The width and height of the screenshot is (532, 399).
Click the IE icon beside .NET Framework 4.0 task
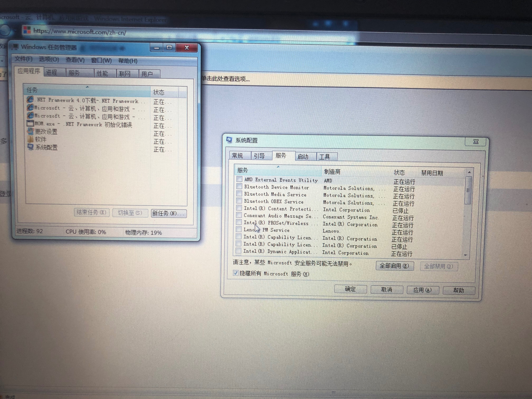point(30,99)
